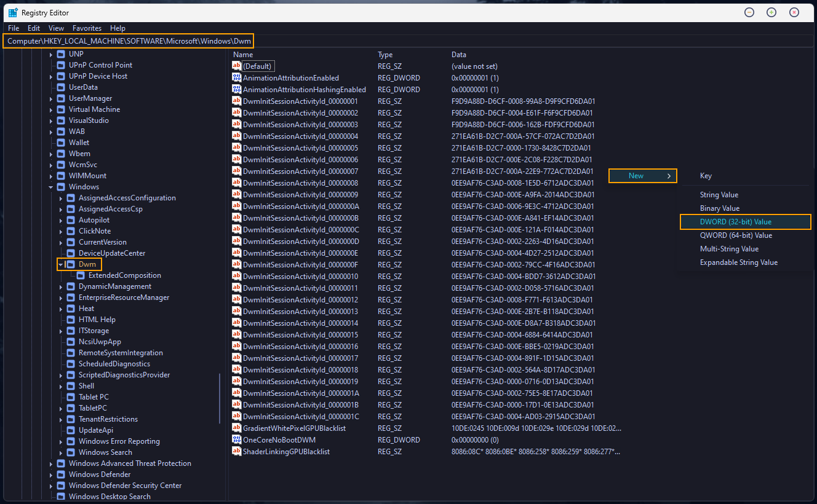The width and height of the screenshot is (817, 504).
Task: Choose Binary Value from the submenu
Action: click(746, 208)
